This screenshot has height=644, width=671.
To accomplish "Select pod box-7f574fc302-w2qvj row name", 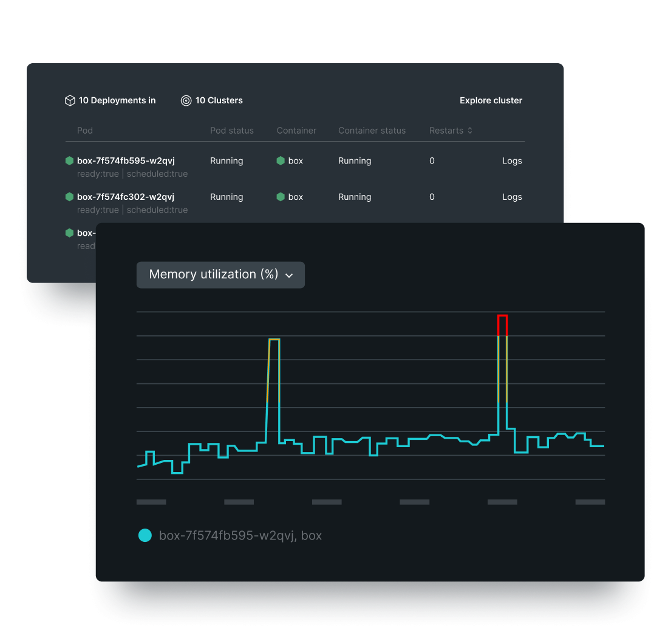I will point(126,197).
